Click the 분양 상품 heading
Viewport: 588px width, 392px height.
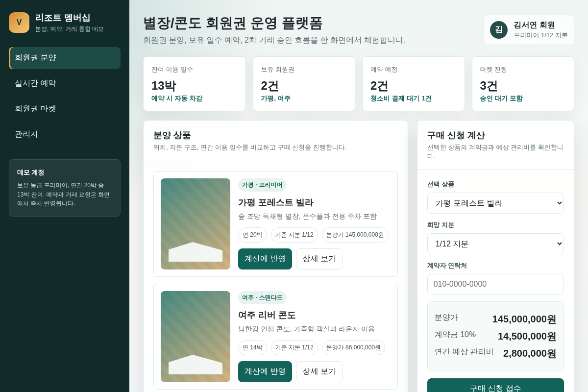[172, 135]
